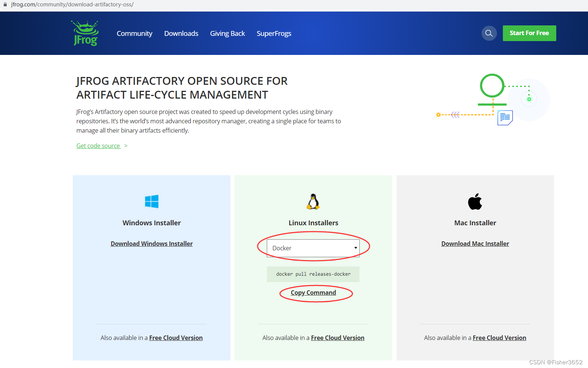588x368 pixels.
Task: Click the Linux Installers heading
Action: pos(313,223)
